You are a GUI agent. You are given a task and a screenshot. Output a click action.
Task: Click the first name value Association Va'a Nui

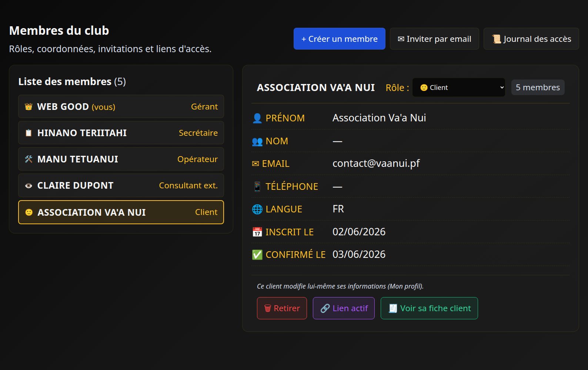pos(379,118)
